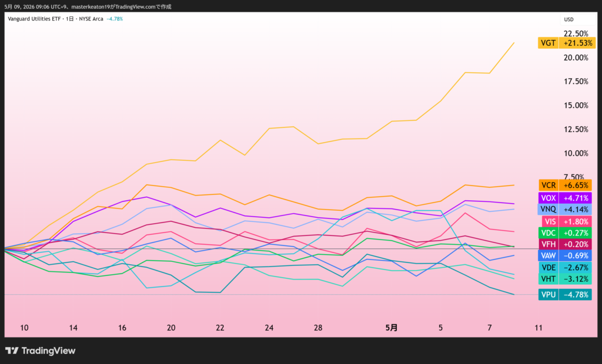Click the 20.00% price scale label

point(576,58)
